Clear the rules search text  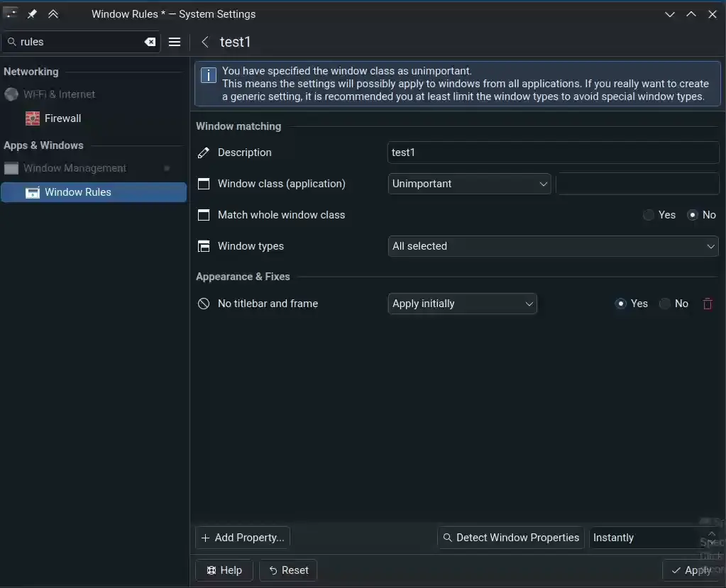(x=150, y=42)
